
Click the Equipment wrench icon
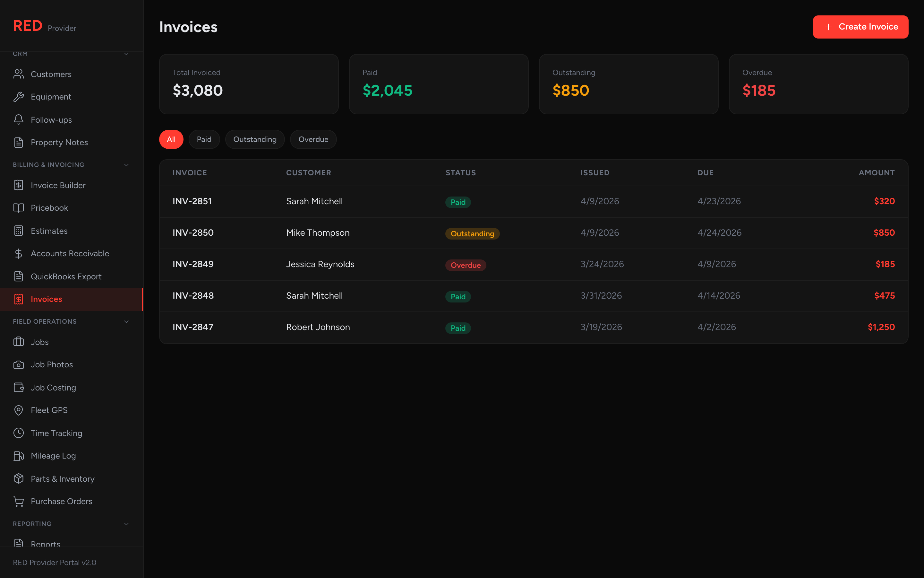coord(18,97)
